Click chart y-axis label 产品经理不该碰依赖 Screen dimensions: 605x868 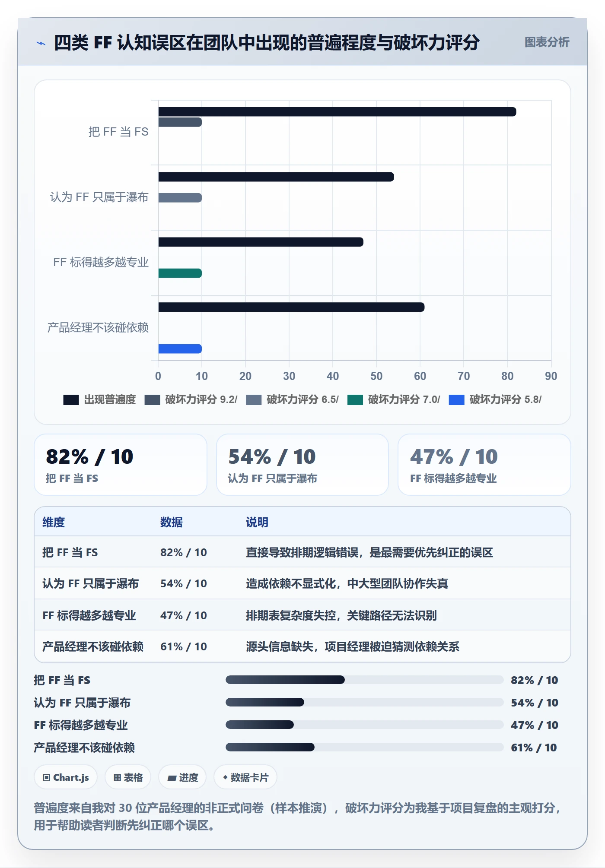(x=98, y=328)
